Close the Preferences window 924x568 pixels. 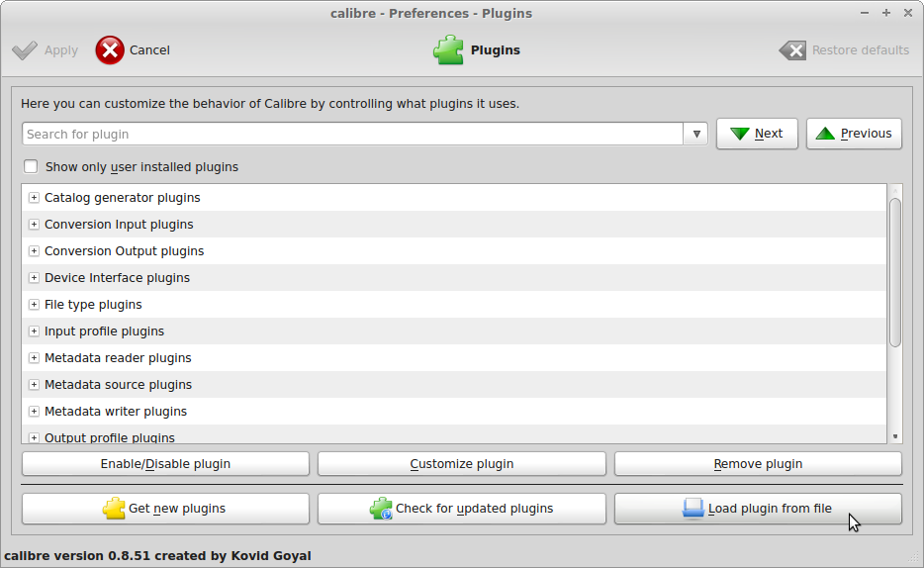(x=908, y=13)
